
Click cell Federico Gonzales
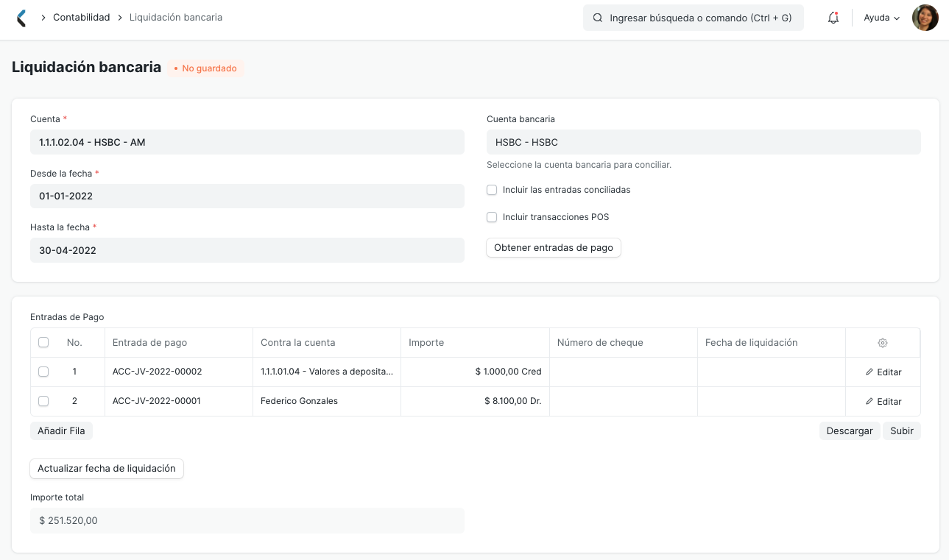coord(327,402)
